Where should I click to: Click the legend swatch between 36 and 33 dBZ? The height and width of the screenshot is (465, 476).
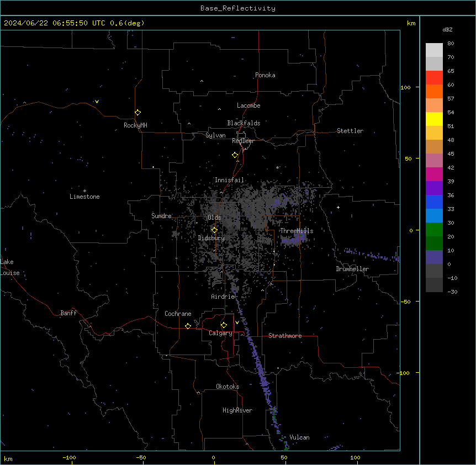(434, 202)
